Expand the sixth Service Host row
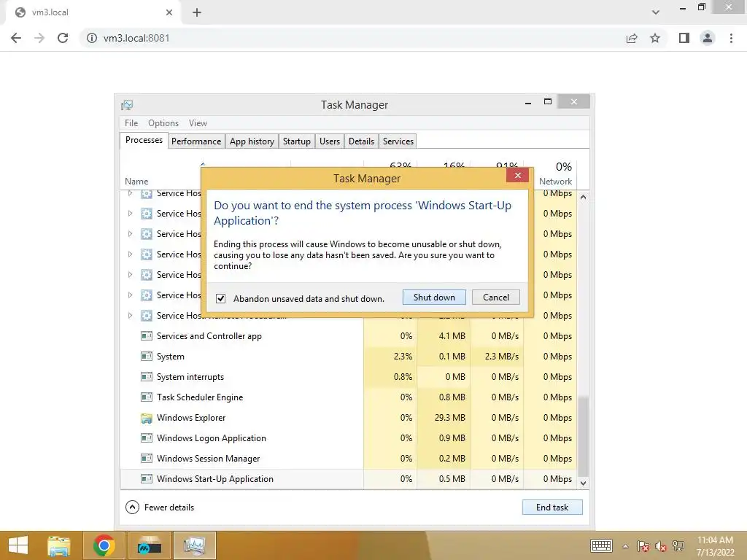The width and height of the screenshot is (747, 560). 130,295
